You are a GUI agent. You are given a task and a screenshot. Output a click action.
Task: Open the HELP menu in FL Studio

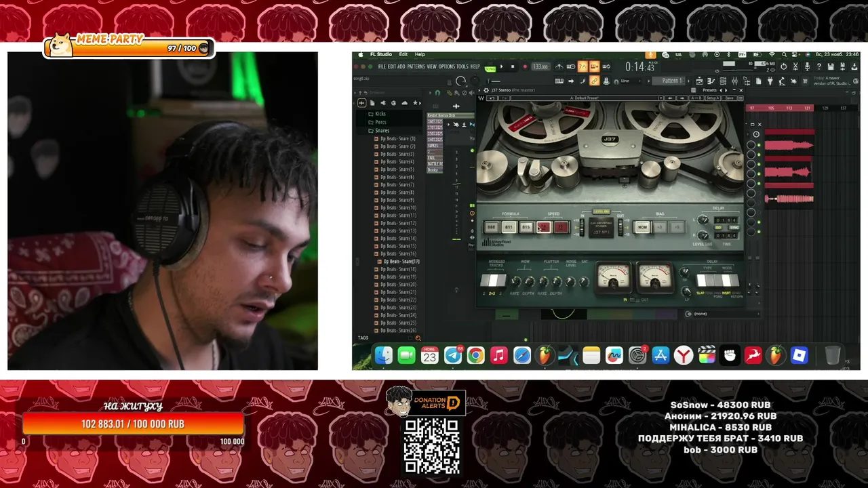coord(475,66)
